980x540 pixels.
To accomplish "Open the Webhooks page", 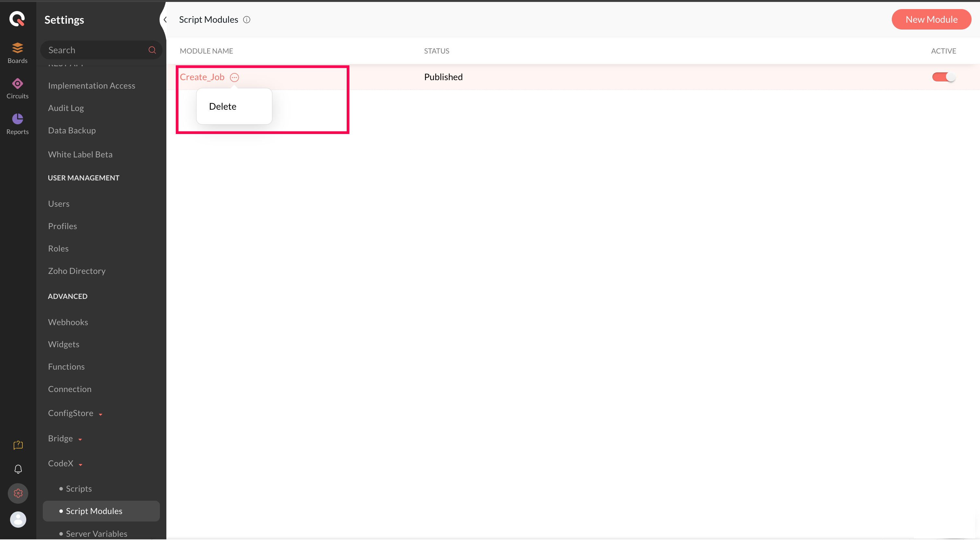I will coord(68,322).
